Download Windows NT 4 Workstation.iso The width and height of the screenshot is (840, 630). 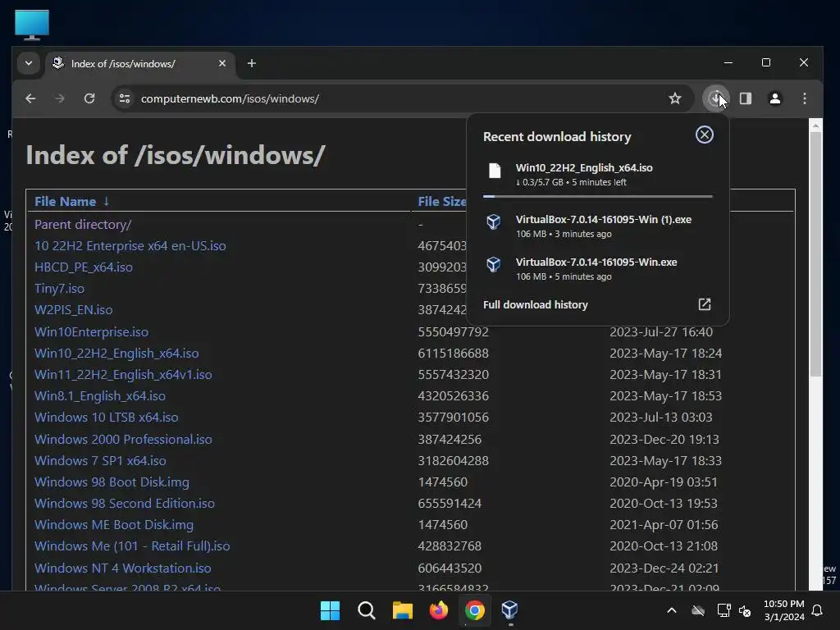123,568
